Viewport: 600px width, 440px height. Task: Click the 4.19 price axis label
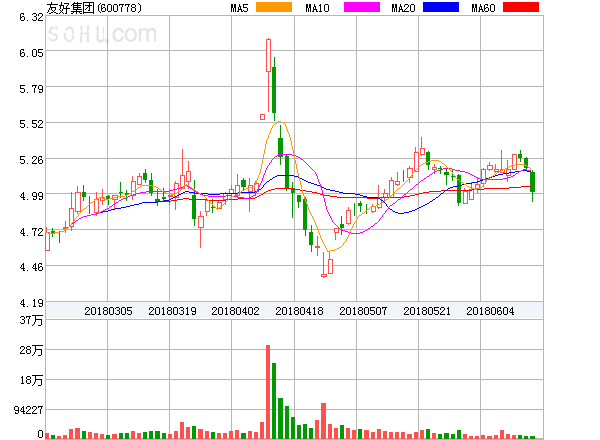coord(31,303)
